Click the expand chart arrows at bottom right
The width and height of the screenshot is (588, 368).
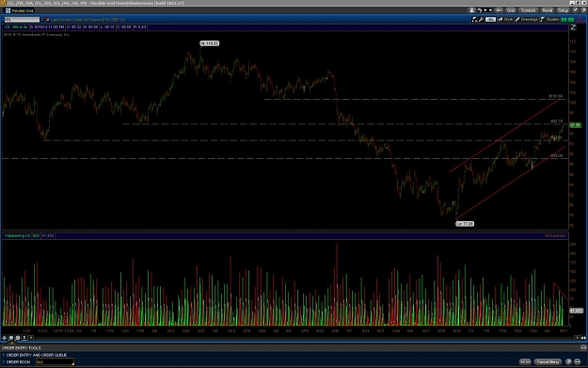583,338
